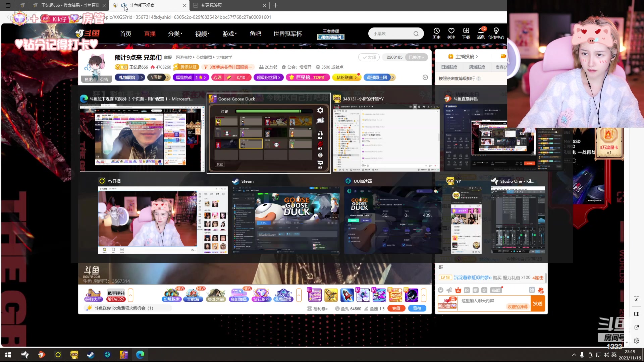This screenshot has width=644, height=362.
Task: Click the 发送 send button
Action: click(538, 303)
